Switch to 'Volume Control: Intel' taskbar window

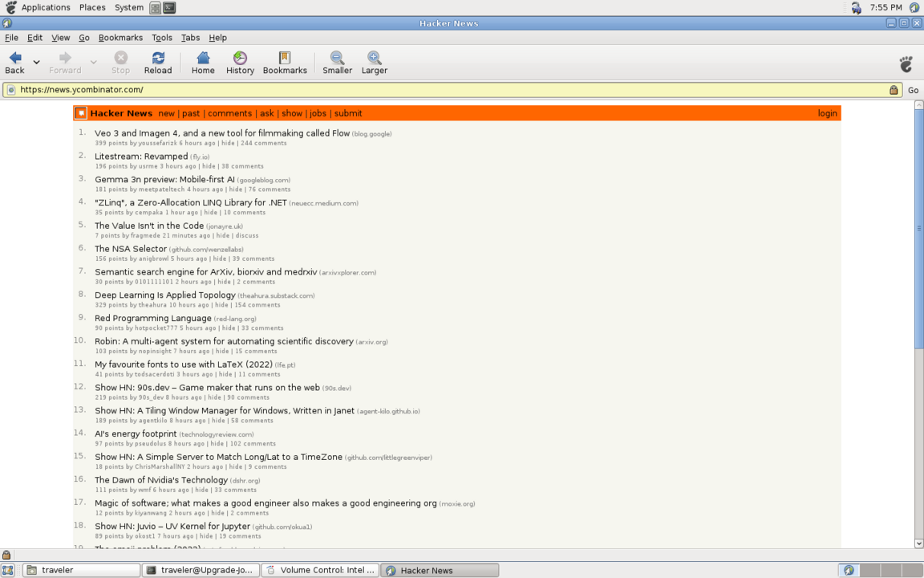click(321, 570)
